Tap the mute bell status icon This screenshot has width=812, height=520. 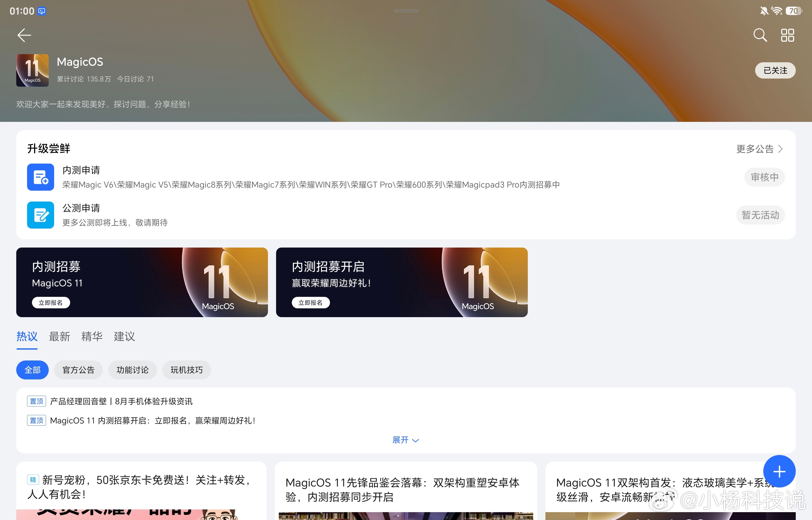coord(764,11)
